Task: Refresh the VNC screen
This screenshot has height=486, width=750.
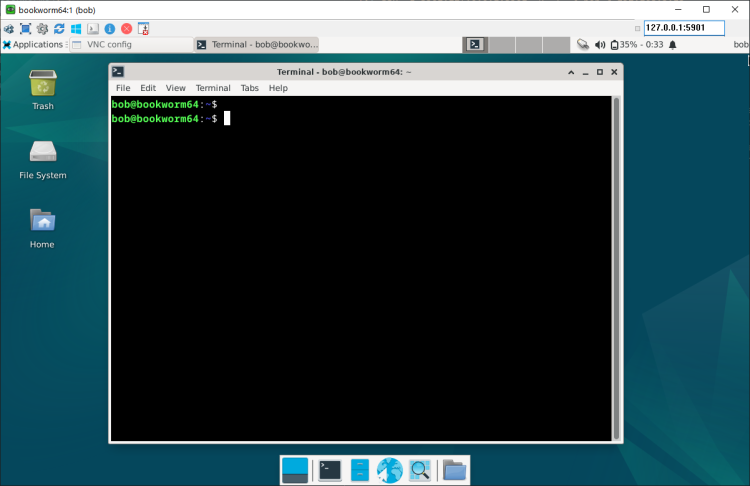Action: coord(59,29)
